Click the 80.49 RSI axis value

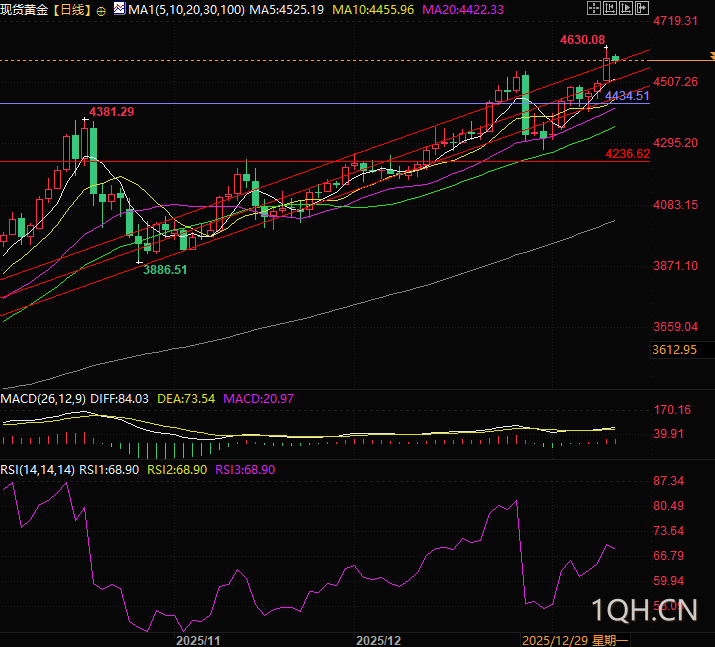(x=668, y=506)
